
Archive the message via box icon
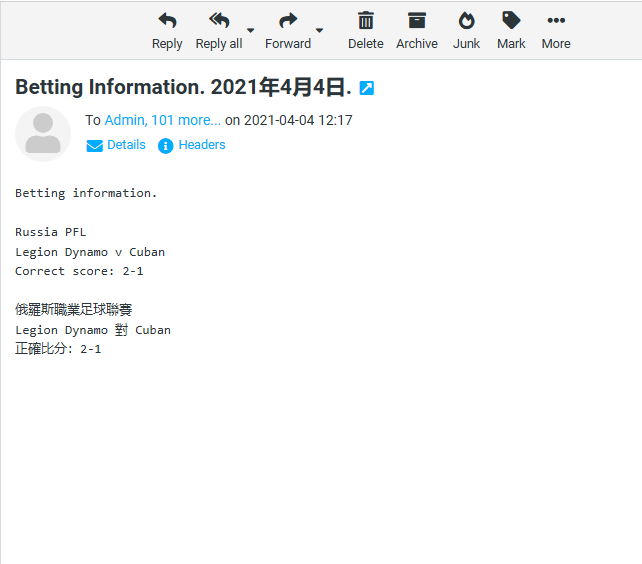tap(417, 21)
